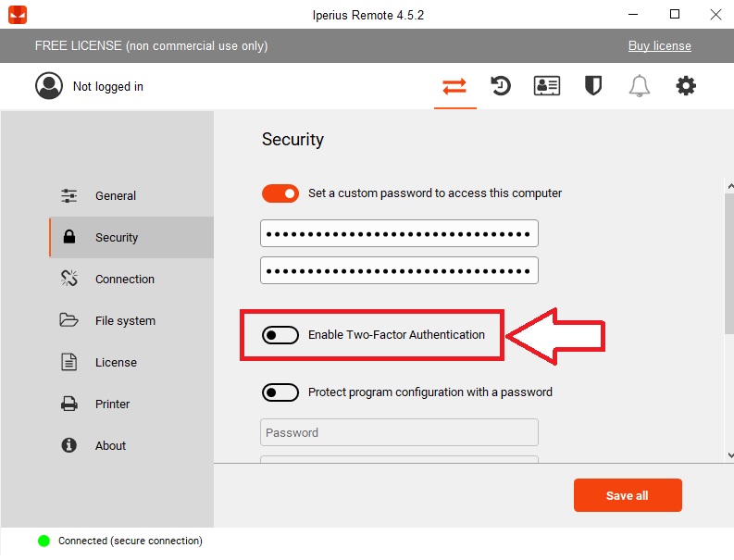Click the Save all button
The width and height of the screenshot is (734, 560).
pyautogui.click(x=628, y=495)
